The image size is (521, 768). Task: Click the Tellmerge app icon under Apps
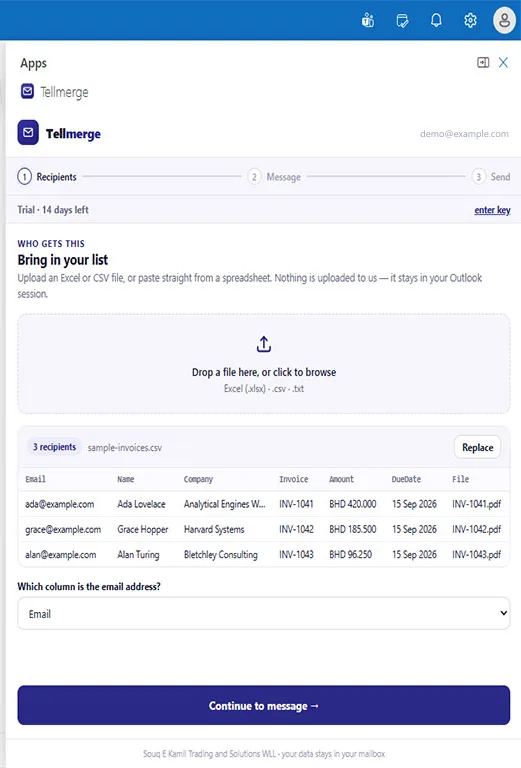pos(27,91)
